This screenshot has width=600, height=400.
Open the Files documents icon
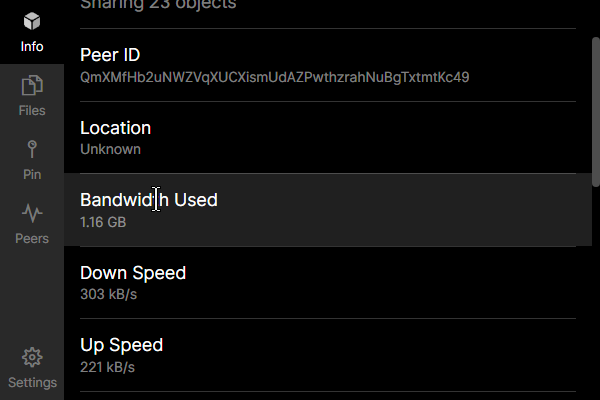tap(32, 86)
